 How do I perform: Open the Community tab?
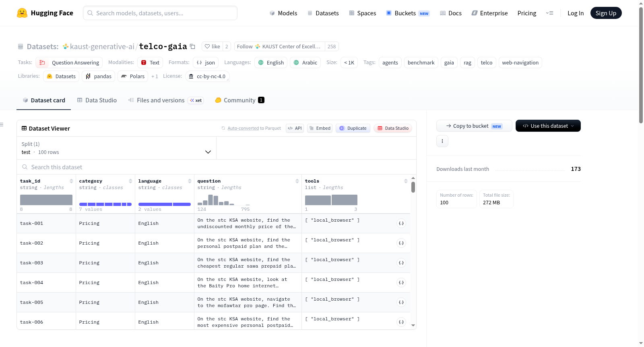(239, 100)
